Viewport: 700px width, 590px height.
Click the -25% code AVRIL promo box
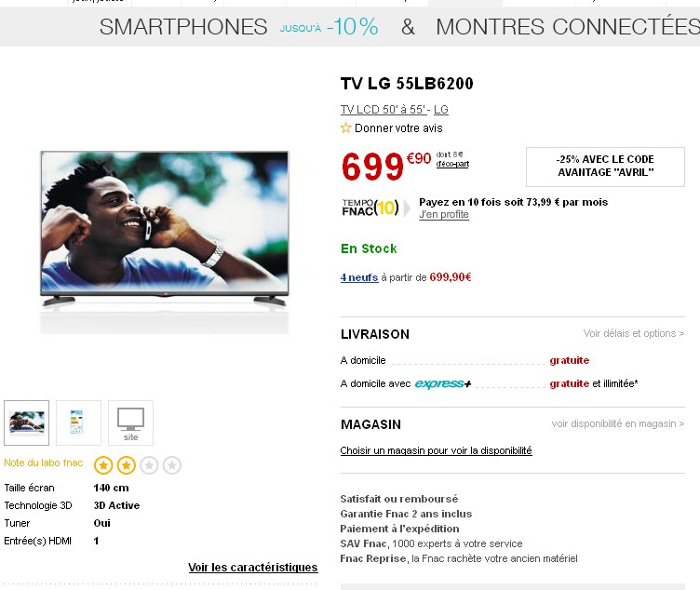(605, 166)
